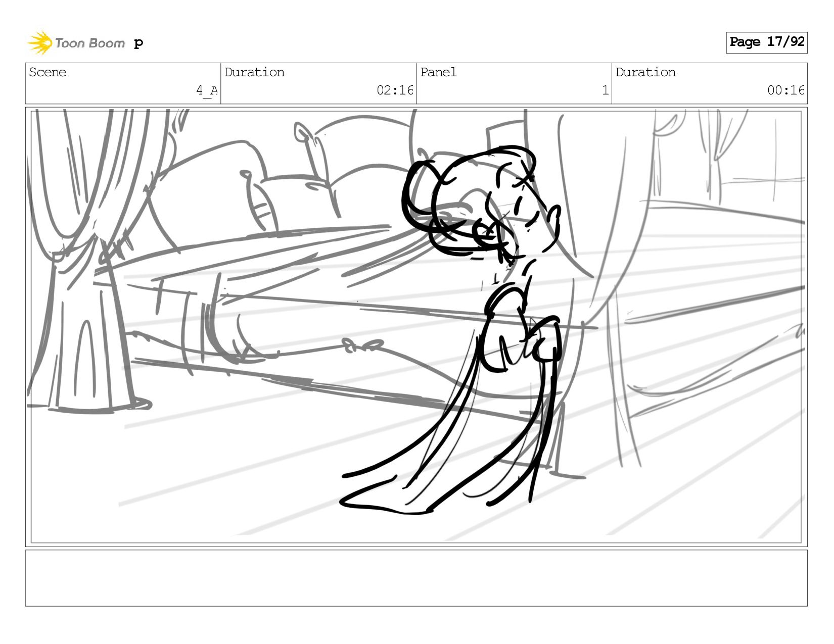Select the Scene label text
Image resolution: width=834 pixels, height=644 pixels.
[x=48, y=72]
